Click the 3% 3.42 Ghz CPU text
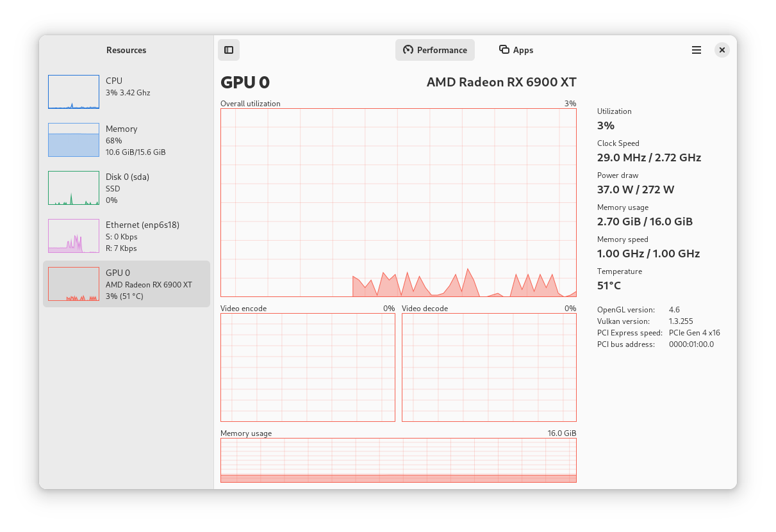The width and height of the screenshot is (776, 532). [128, 93]
